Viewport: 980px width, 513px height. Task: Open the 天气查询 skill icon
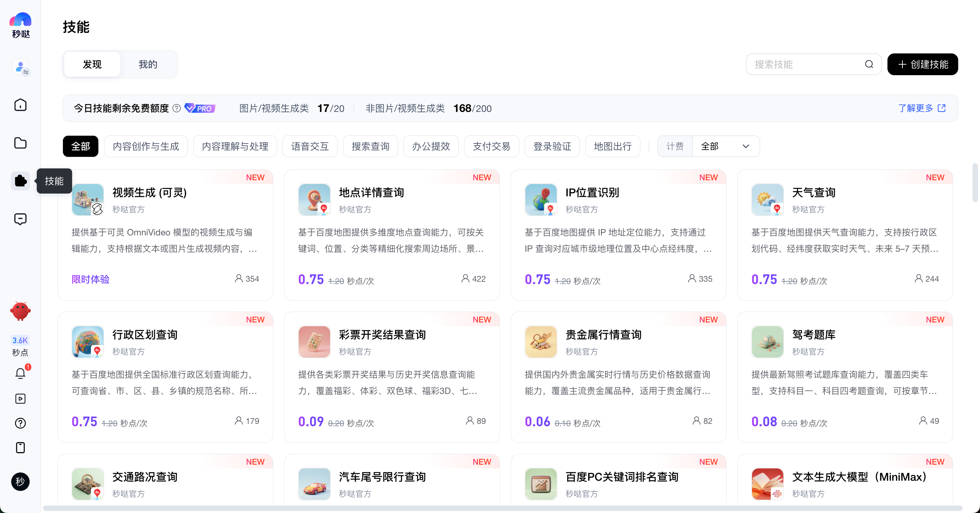pyautogui.click(x=768, y=200)
